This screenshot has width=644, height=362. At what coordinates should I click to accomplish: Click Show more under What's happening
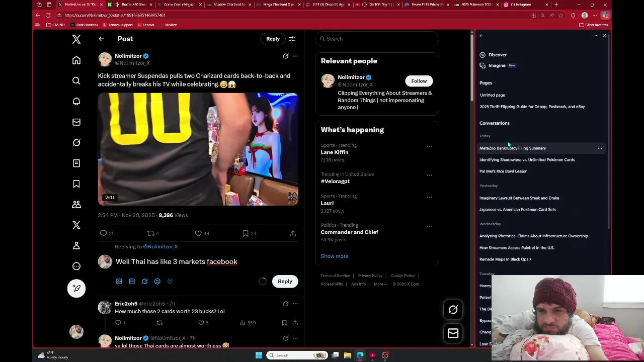coord(335,256)
